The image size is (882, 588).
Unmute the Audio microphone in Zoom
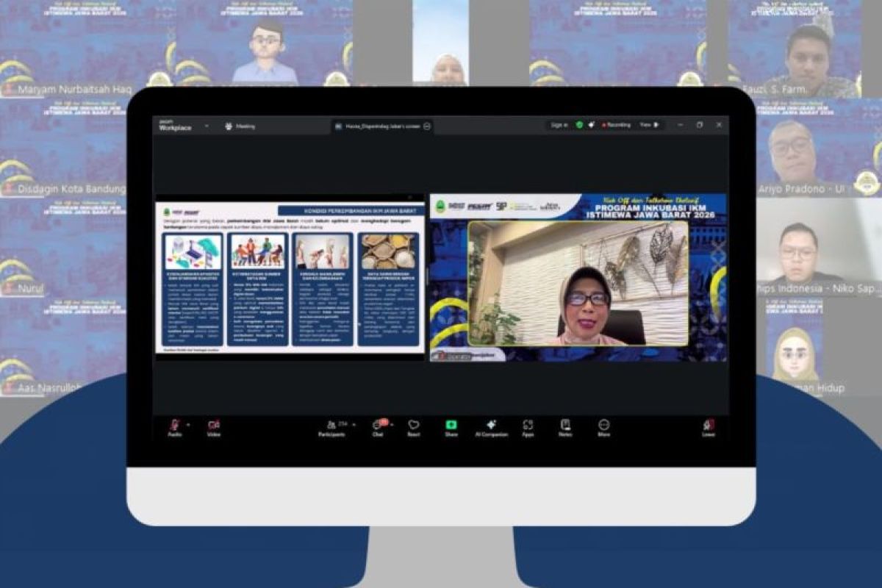[175, 428]
